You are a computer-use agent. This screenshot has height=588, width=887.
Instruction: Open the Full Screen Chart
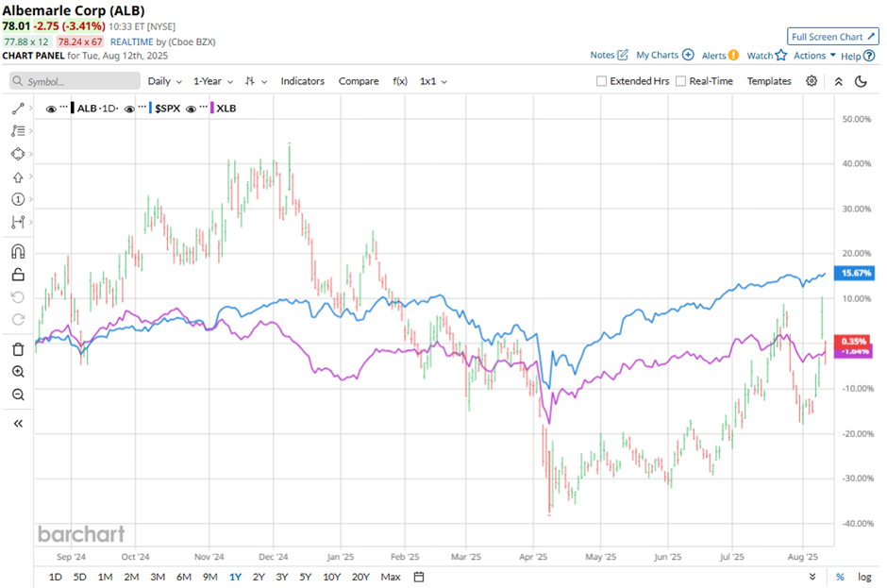[832, 37]
